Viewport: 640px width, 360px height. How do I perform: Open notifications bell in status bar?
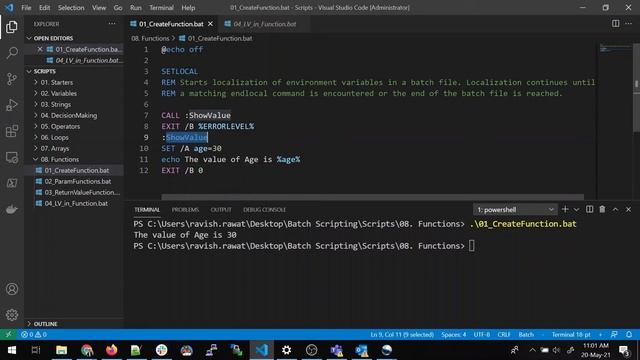pyautogui.click(x=629, y=335)
